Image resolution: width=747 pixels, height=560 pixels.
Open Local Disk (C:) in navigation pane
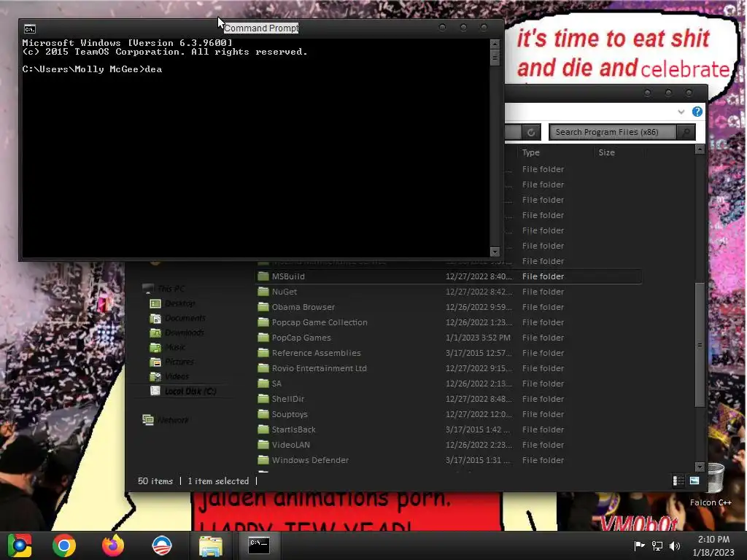(x=183, y=391)
